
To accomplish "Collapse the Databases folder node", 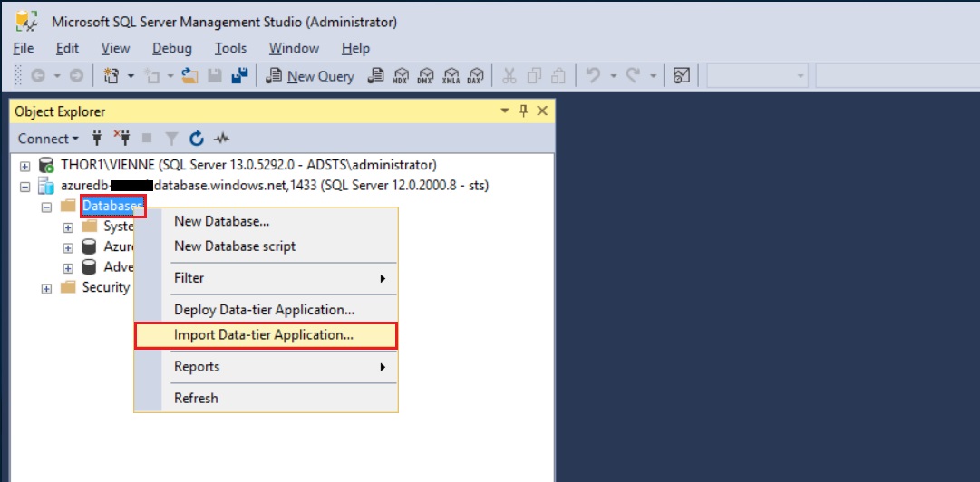I will point(46,207).
